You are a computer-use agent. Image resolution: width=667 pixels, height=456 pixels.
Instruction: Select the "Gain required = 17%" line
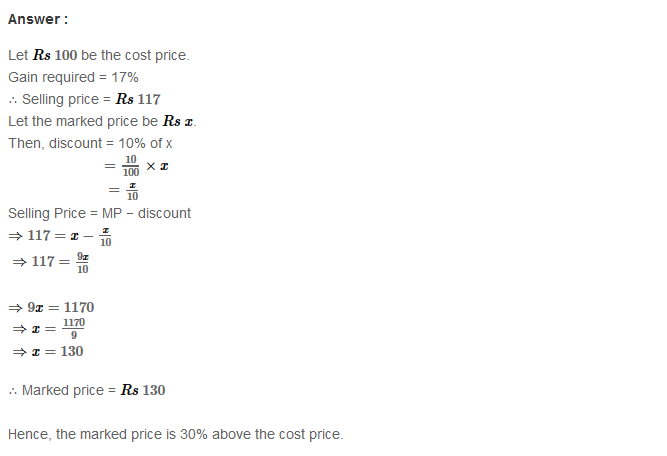click(73, 77)
